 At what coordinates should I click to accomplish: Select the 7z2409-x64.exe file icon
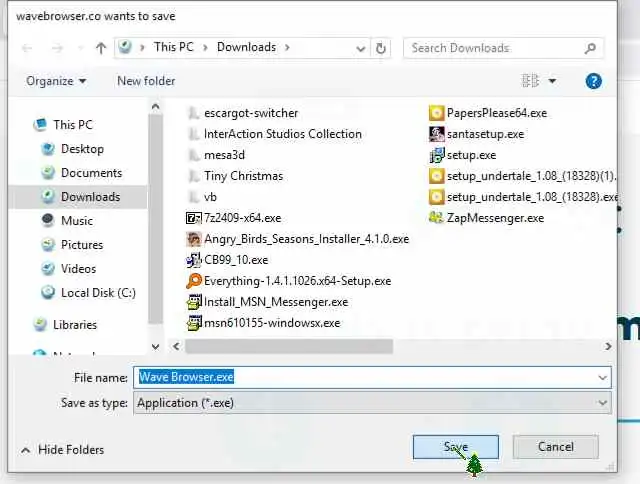[x=193, y=218]
